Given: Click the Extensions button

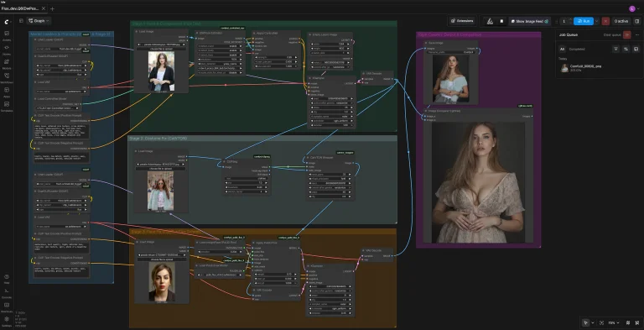Looking at the screenshot, I should [462, 21].
